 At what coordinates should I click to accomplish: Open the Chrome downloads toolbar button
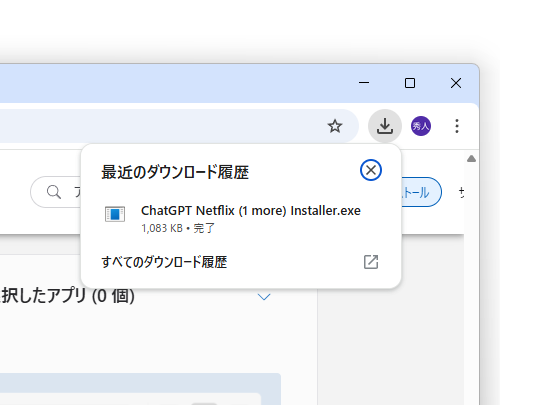tap(385, 126)
